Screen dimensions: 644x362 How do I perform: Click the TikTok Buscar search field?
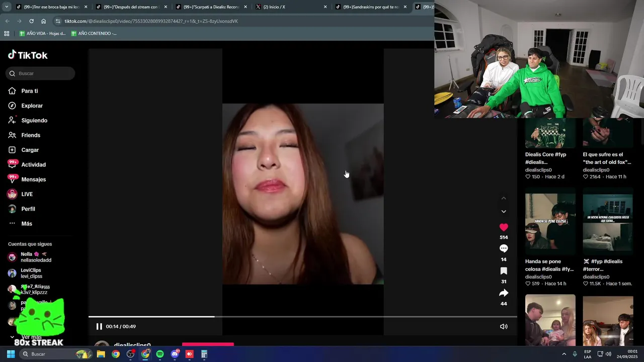(x=40, y=73)
